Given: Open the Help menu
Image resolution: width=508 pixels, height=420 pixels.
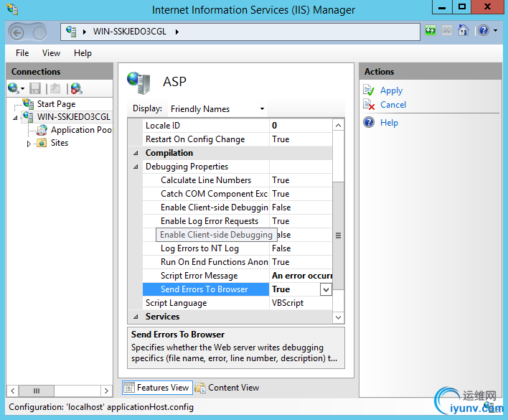Looking at the screenshot, I should pos(83,53).
